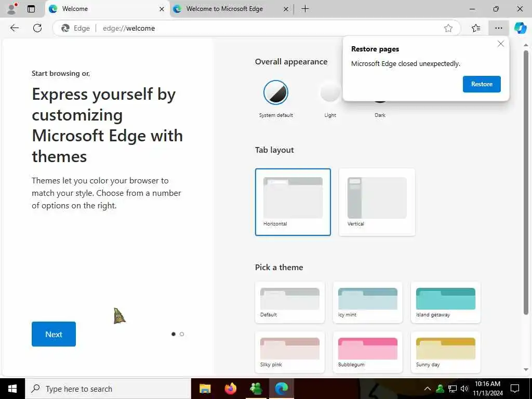The width and height of the screenshot is (532, 399).
Task: Pick the Island getaway theme
Action: pos(445,302)
